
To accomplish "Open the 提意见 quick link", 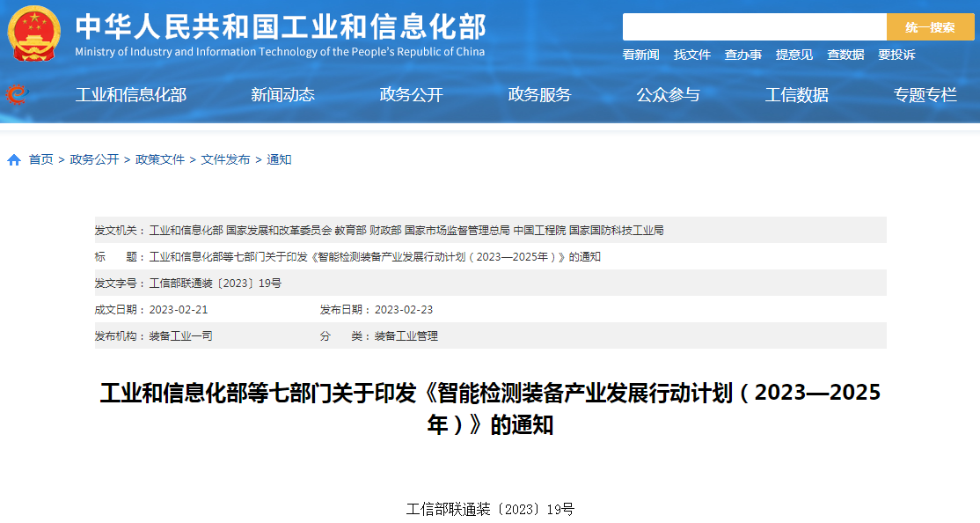I will pos(794,55).
